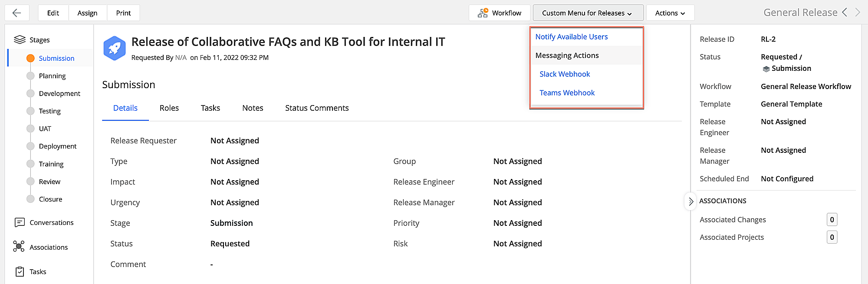This screenshot has height=284, width=868.
Task: Click the Associations nodes icon
Action: 19,247
